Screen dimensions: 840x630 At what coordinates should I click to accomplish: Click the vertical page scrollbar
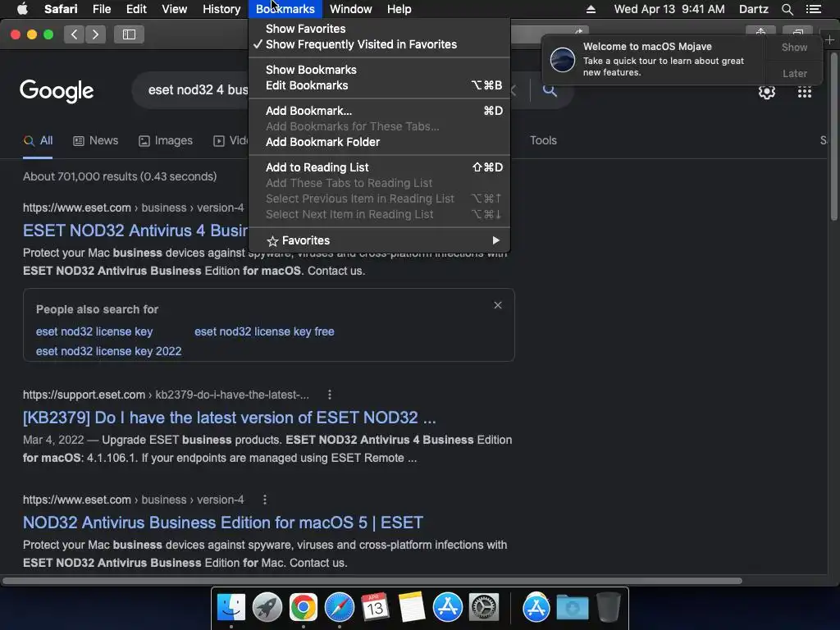(x=833, y=135)
